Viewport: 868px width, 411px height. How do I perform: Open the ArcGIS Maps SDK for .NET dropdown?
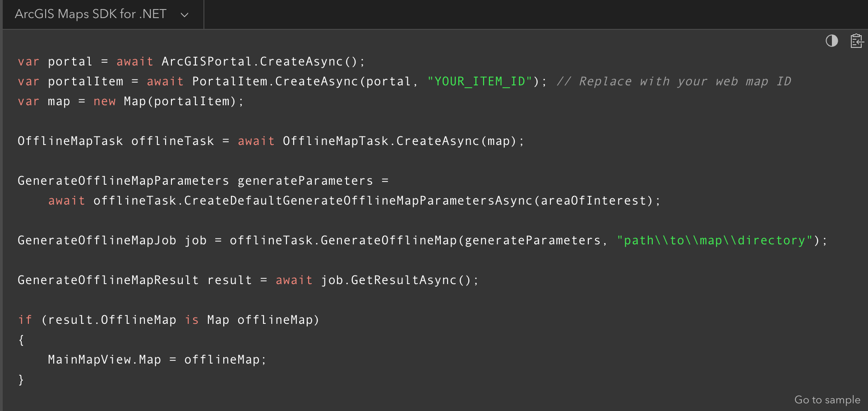[x=91, y=14]
